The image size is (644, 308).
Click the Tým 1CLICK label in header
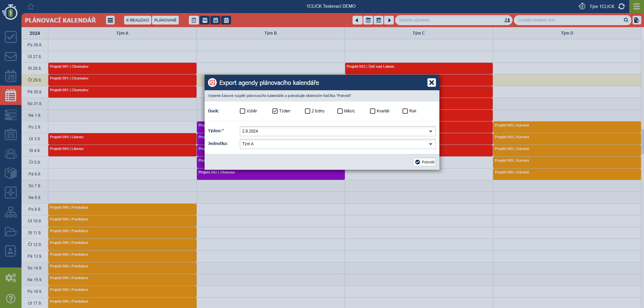[x=602, y=6]
